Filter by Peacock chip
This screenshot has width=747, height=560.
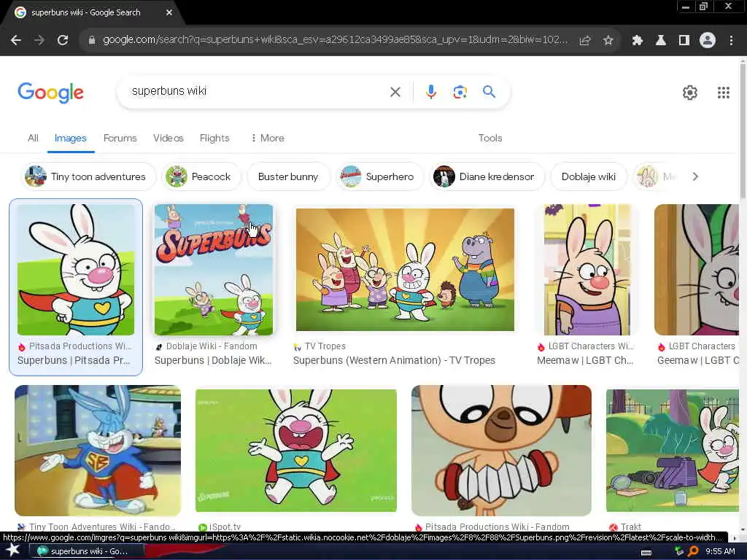click(201, 176)
